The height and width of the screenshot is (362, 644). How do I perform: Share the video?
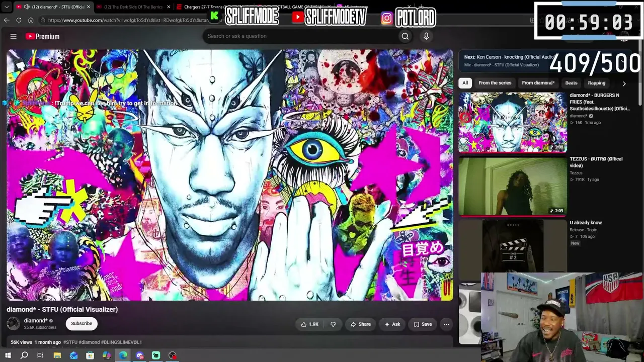click(361, 324)
